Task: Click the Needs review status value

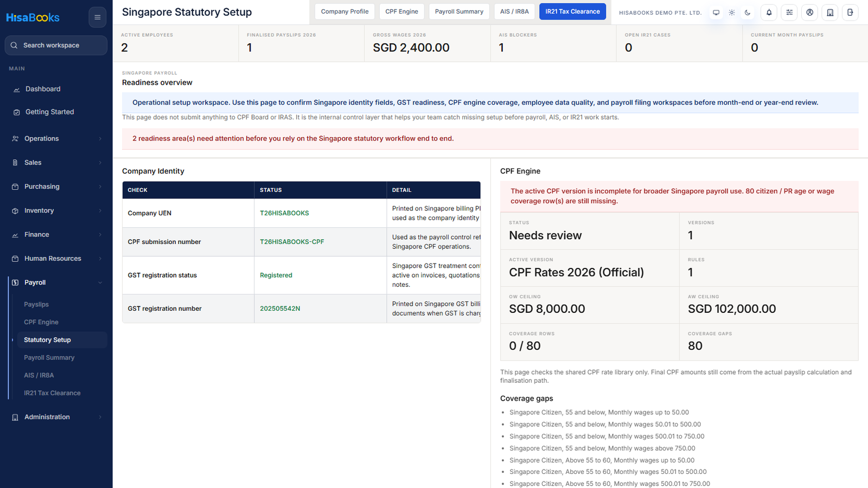Action: point(545,235)
